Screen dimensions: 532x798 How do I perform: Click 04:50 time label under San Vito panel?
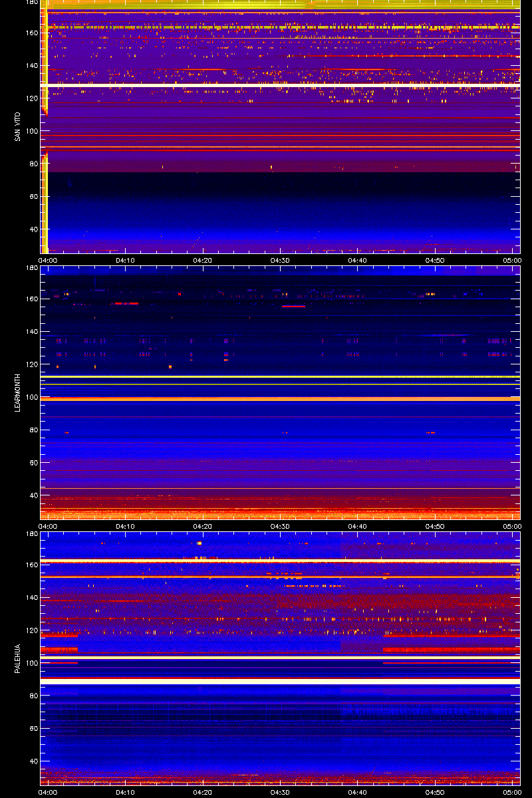(x=435, y=260)
